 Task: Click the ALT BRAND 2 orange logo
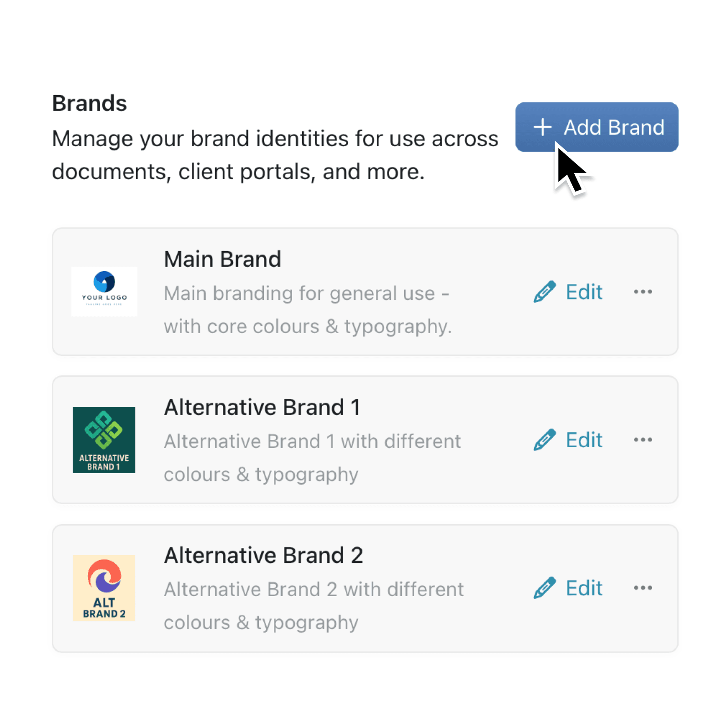[x=104, y=588]
